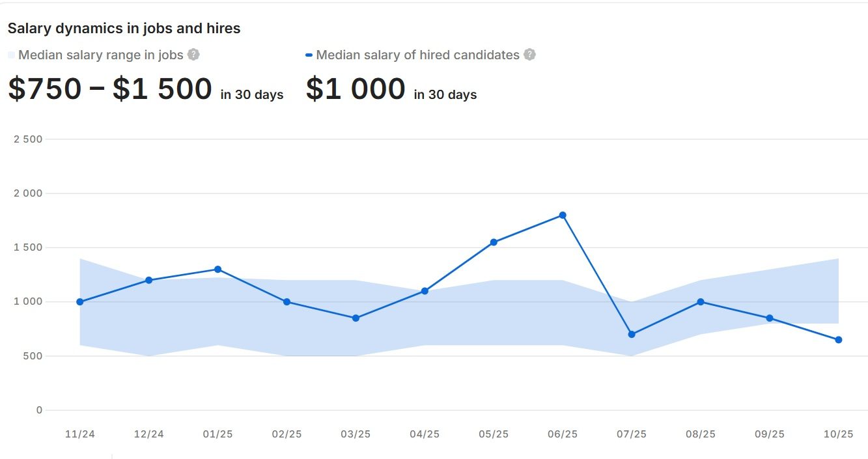This screenshot has height=459, width=868.
Task: Select the 03/25 data point
Action: point(356,318)
